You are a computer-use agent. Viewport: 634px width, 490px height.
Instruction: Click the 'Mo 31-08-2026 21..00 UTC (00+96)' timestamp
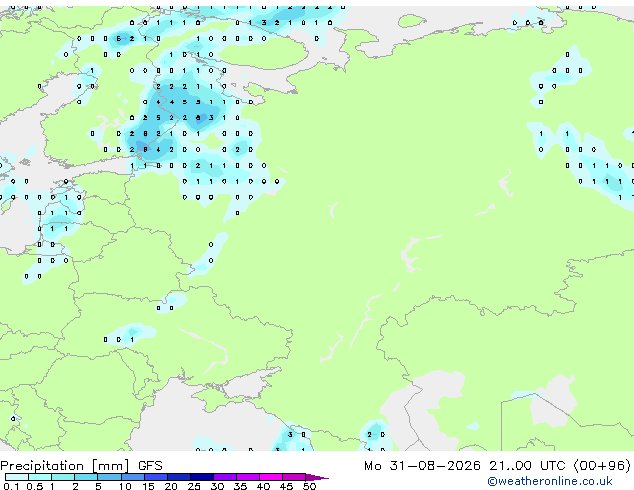pyautogui.click(x=497, y=466)
